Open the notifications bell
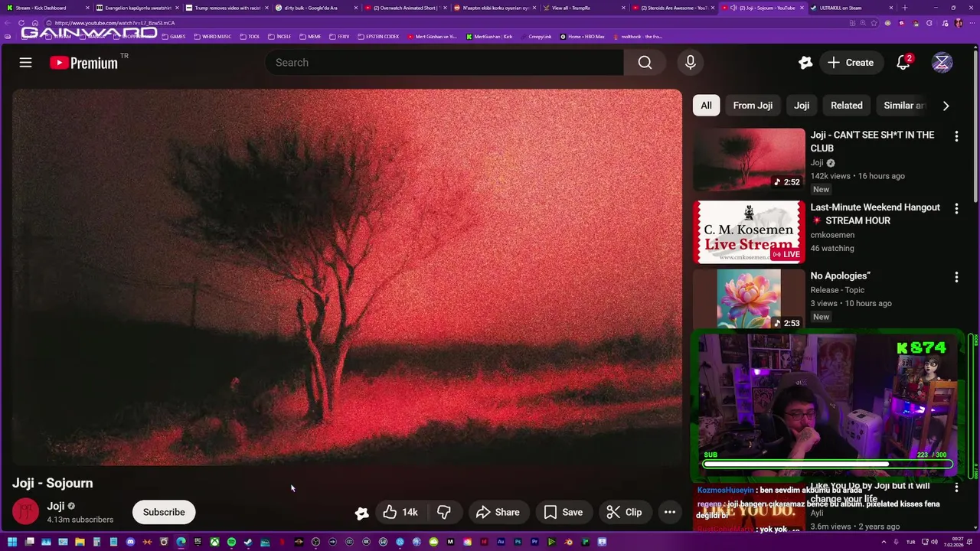Image resolution: width=980 pixels, height=551 pixels. click(x=903, y=63)
